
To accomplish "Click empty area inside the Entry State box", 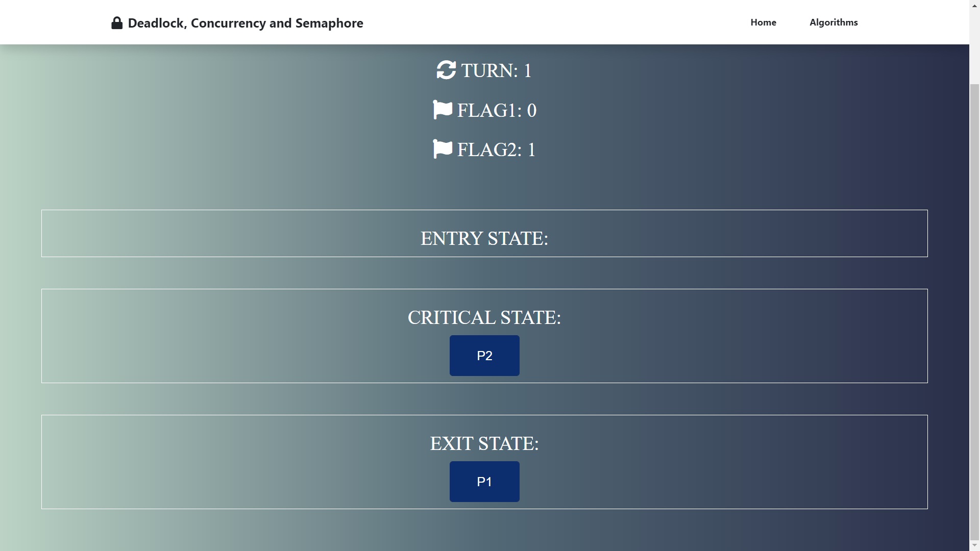I will point(204,234).
